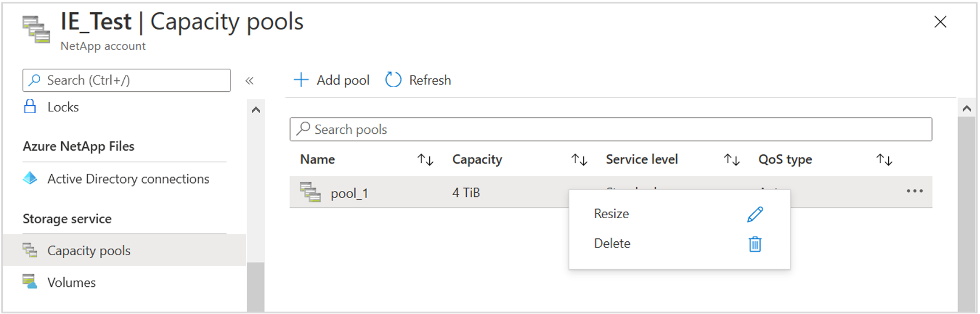
Task: Click the sidebar Search (Ctrl+/) box
Action: 127,80
